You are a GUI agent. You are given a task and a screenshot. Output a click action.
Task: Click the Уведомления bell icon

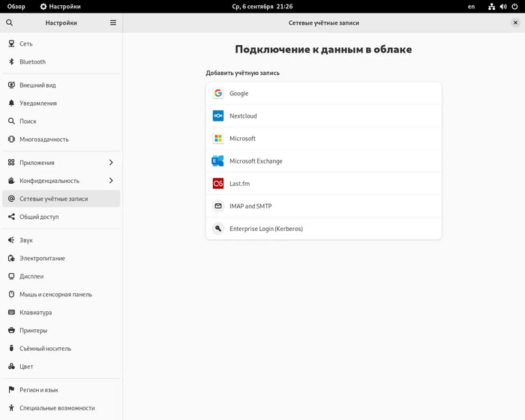click(11, 103)
